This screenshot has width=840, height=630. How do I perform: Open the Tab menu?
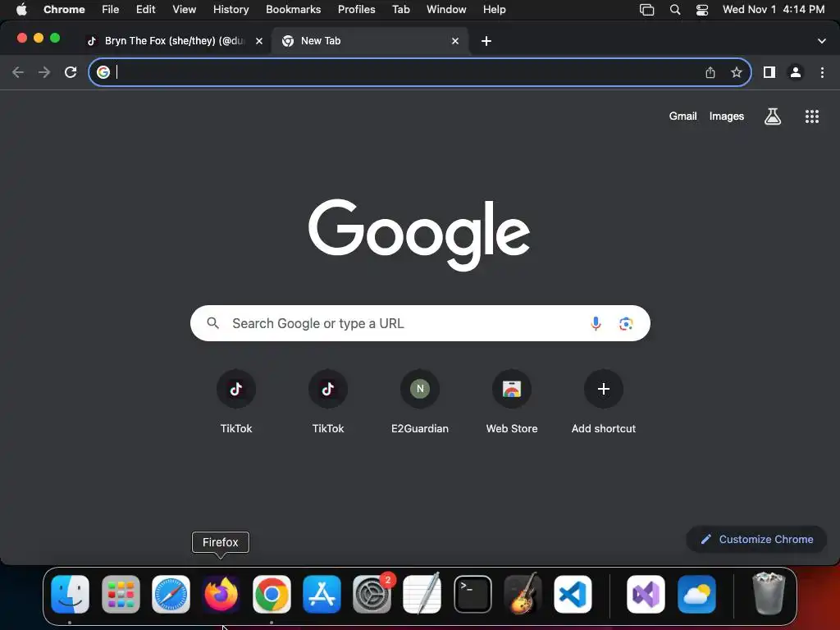point(400,10)
